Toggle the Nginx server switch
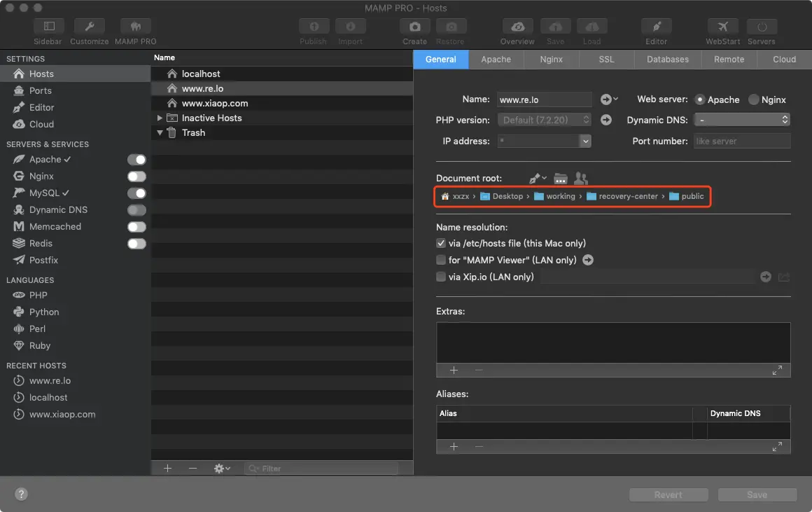 136,177
